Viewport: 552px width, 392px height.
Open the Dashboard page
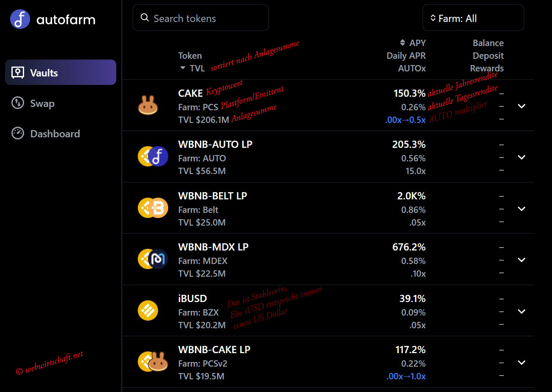click(55, 134)
